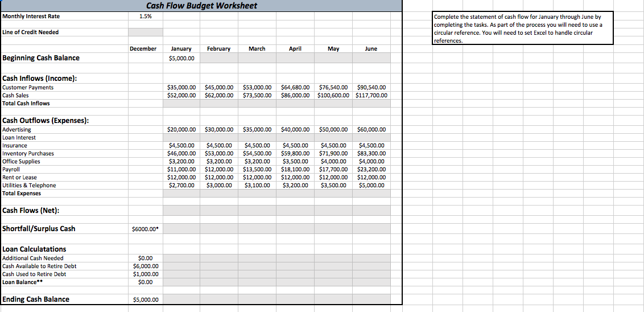644x312 pixels.
Task: Click June Customer Payments $90,540.00
Action: [x=371, y=87]
